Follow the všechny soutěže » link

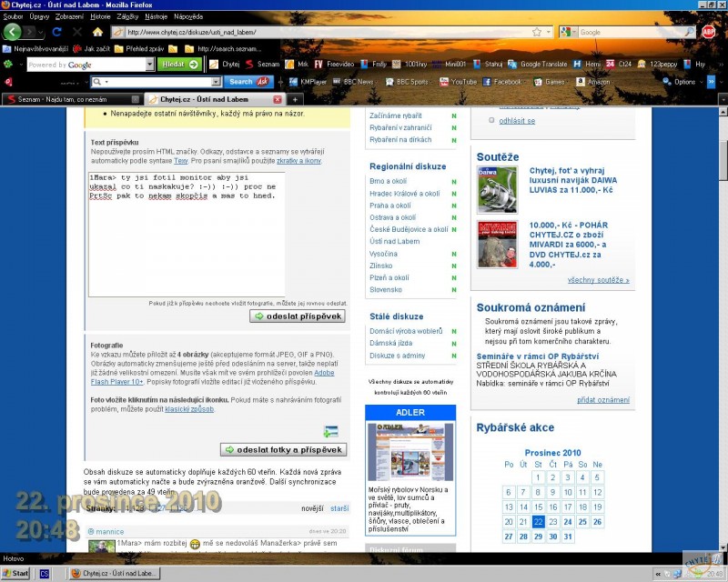599,280
